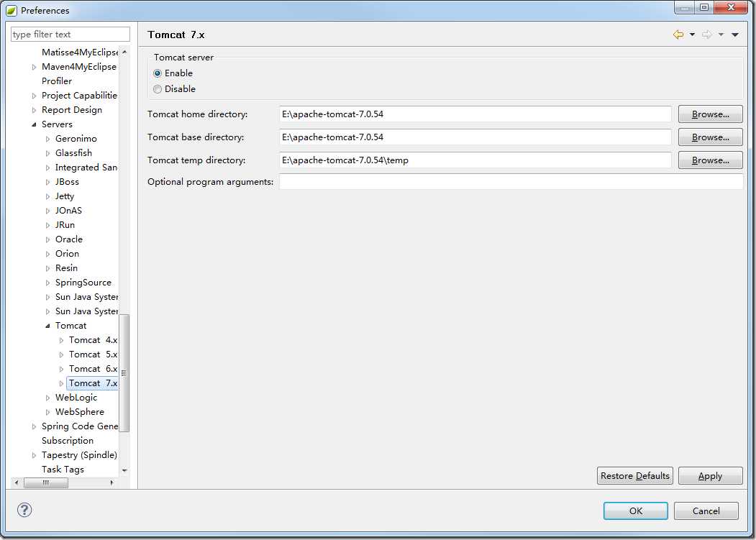Open the back history dropdown arrow
This screenshot has height=540, width=756.
(x=692, y=35)
